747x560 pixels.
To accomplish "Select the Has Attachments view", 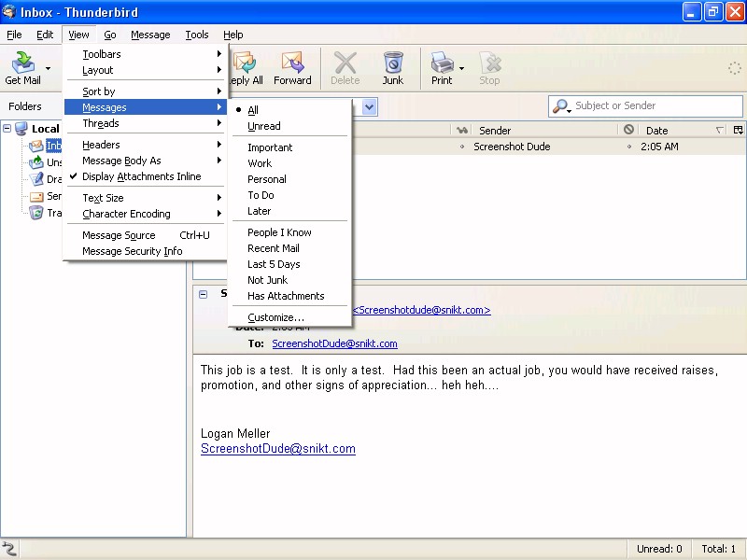I will [290, 296].
